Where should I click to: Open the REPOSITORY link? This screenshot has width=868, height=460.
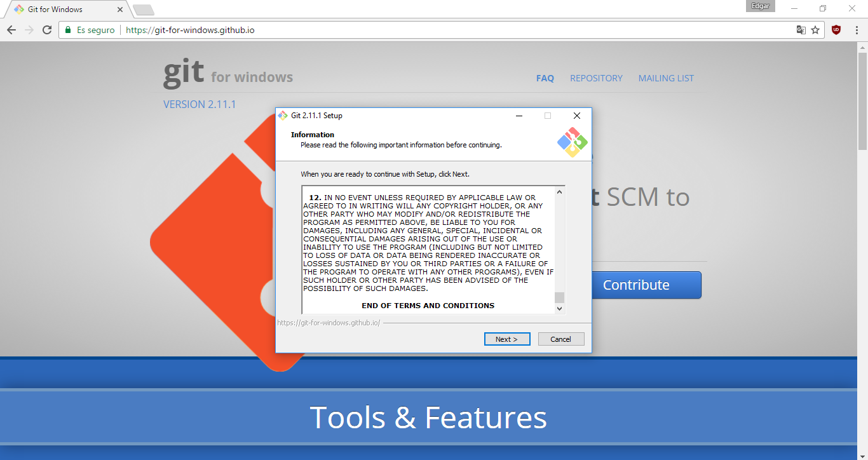click(596, 78)
